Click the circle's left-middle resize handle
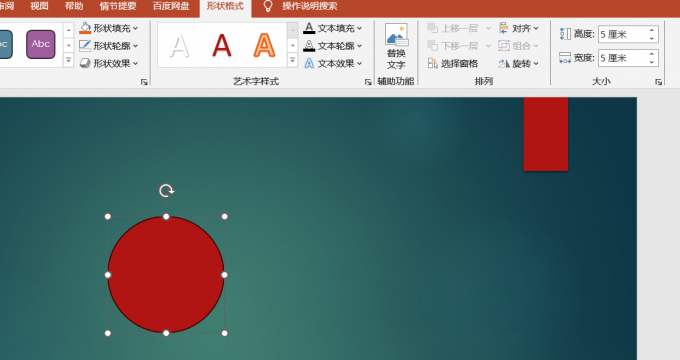 pyautogui.click(x=108, y=275)
